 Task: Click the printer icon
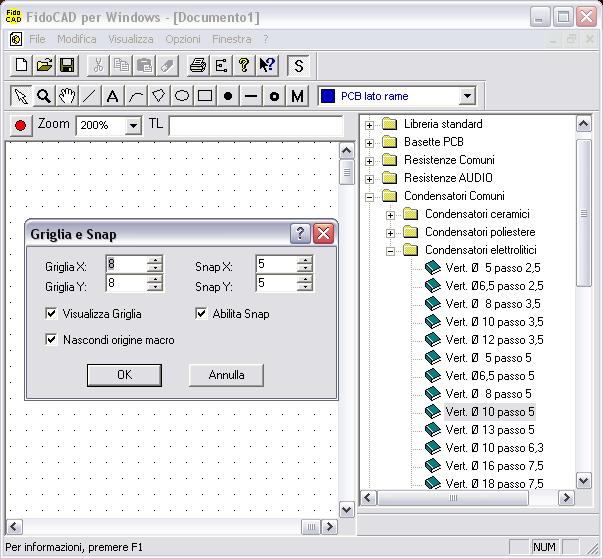[198, 65]
